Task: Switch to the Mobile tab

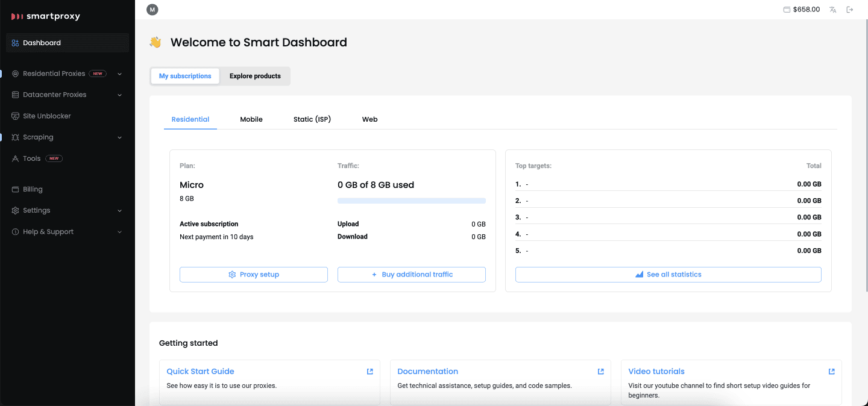Action: click(251, 119)
